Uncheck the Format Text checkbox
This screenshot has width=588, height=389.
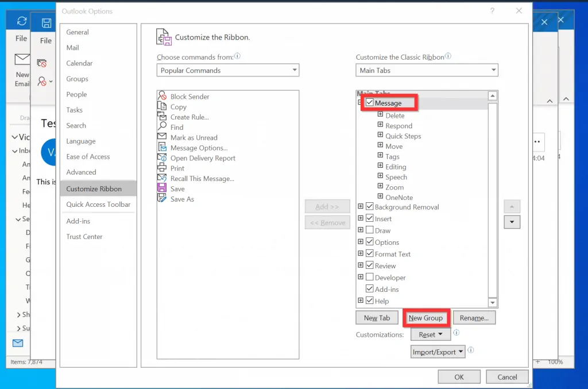370,253
